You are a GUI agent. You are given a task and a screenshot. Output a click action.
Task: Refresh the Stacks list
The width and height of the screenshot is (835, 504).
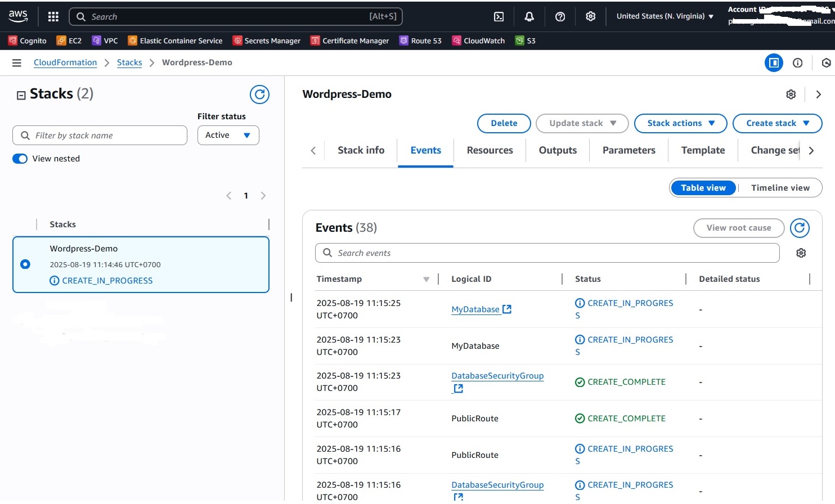click(x=259, y=94)
